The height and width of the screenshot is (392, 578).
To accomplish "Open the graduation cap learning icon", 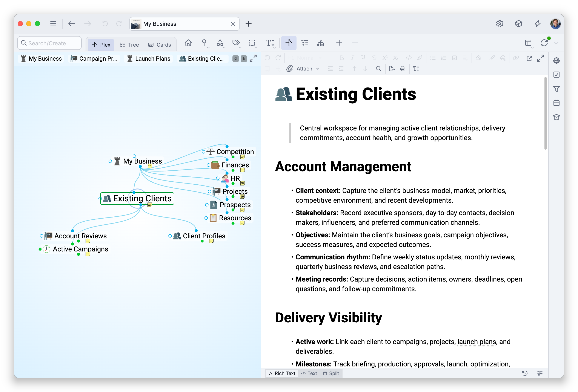I will pyautogui.click(x=556, y=117).
